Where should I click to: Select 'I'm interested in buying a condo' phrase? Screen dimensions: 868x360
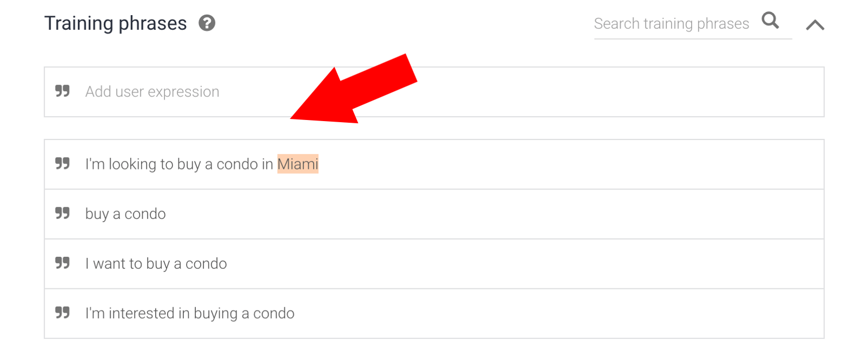click(x=190, y=313)
